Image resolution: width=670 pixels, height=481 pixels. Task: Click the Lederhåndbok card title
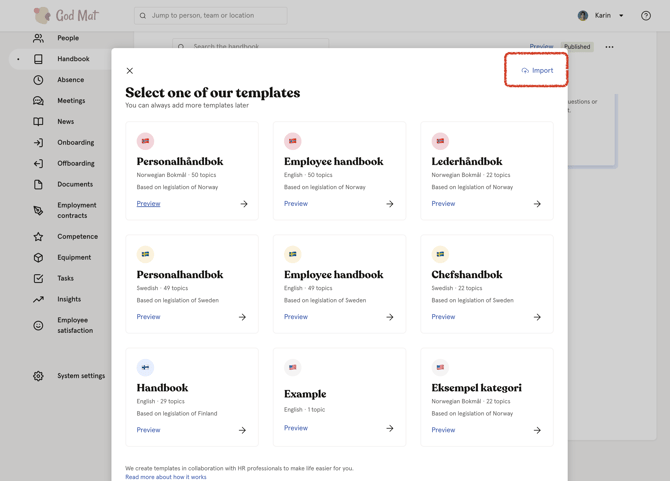(x=467, y=161)
